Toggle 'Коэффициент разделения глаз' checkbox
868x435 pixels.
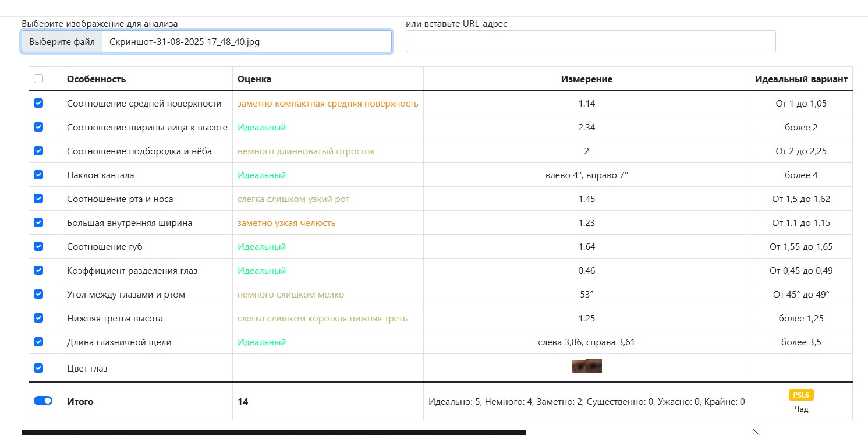click(x=38, y=270)
